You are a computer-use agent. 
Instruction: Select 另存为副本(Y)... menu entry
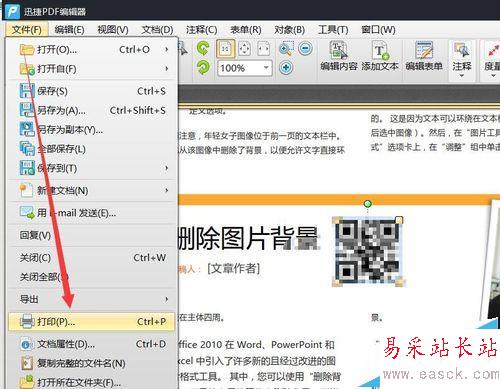click(x=91, y=129)
